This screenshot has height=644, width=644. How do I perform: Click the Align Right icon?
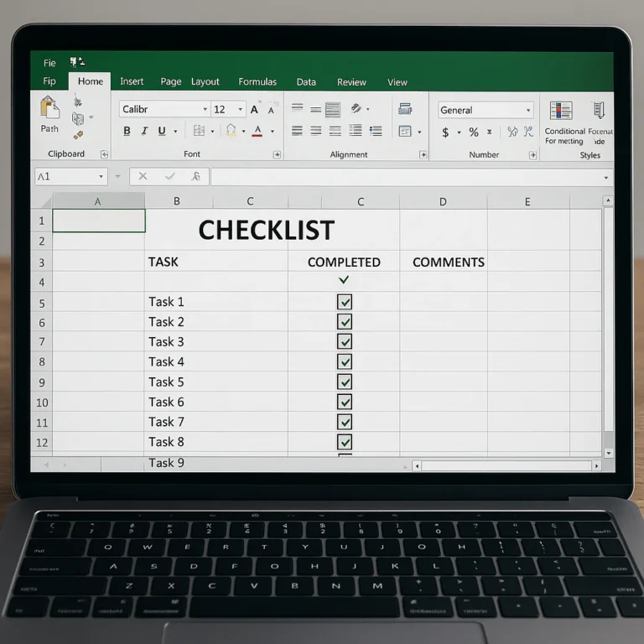pos(335,131)
